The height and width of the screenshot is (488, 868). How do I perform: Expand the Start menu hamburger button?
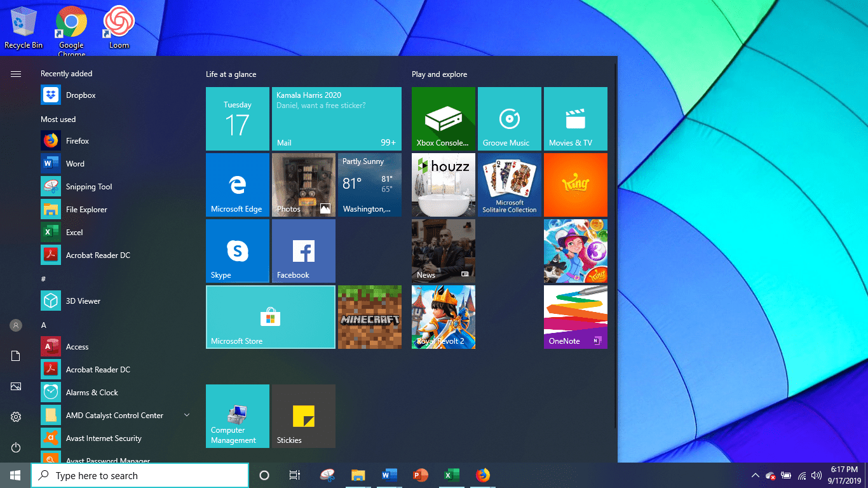16,74
